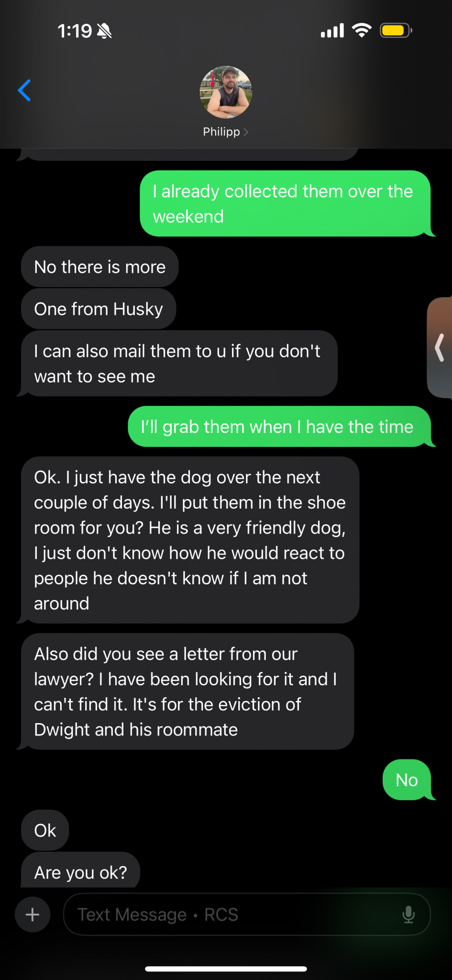
Task: Tap the silent mode bell icon
Action: (104, 31)
